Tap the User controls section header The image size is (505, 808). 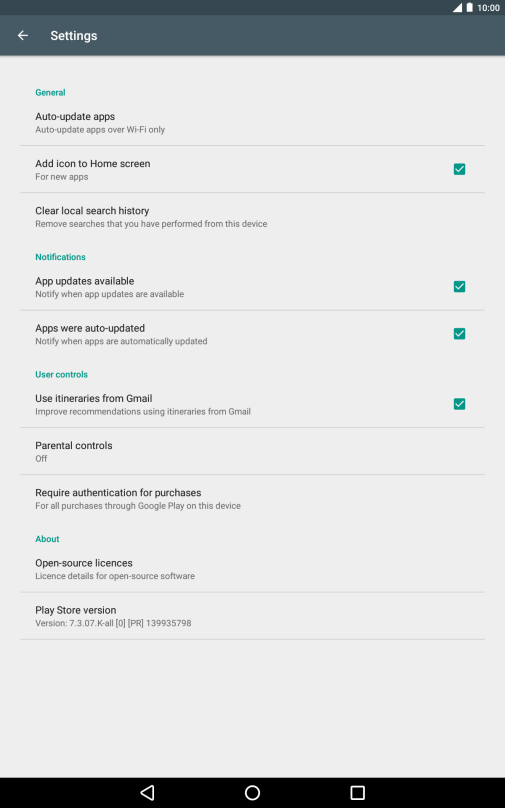pyautogui.click(x=61, y=374)
